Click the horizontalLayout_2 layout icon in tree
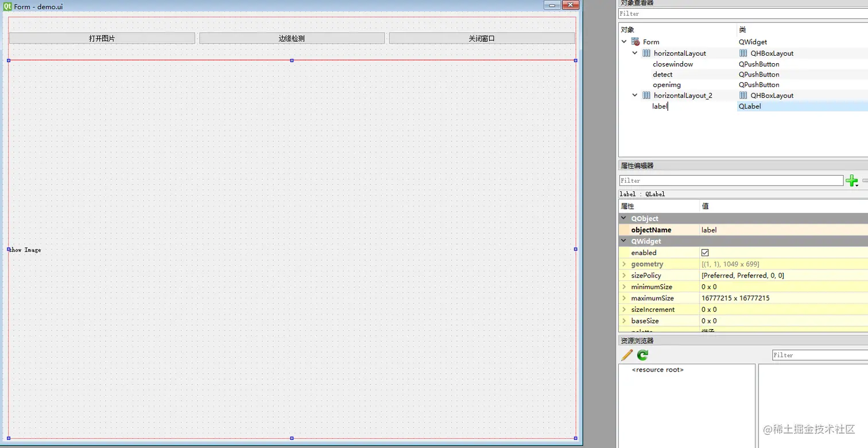Screen dimensions: 868x448 646,95
